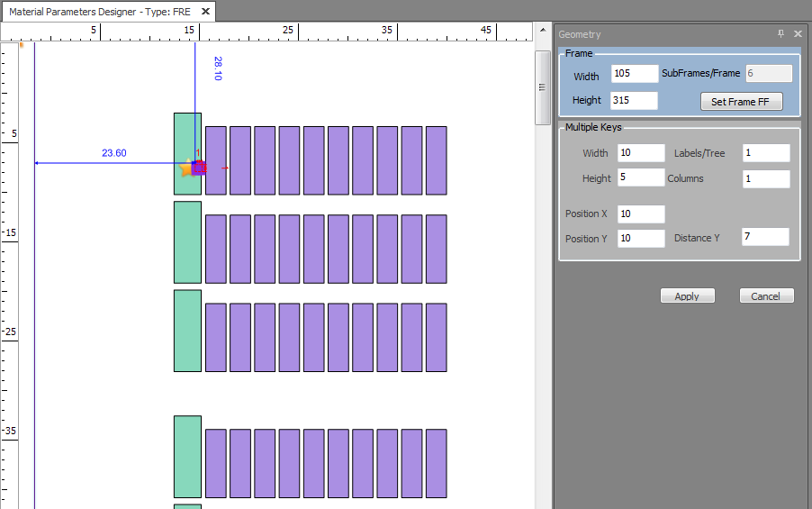Select the second-row green block

pyautogui.click(x=187, y=242)
